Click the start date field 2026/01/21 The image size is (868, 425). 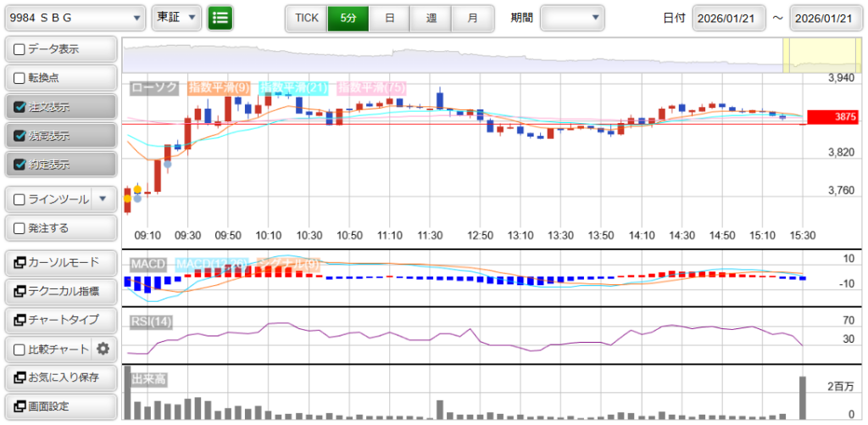[x=728, y=18]
